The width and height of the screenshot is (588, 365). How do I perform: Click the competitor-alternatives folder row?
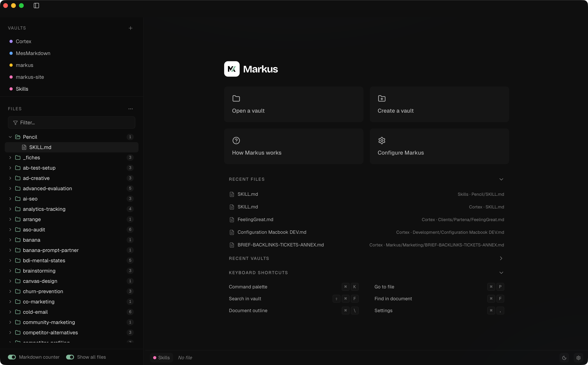coord(72,332)
